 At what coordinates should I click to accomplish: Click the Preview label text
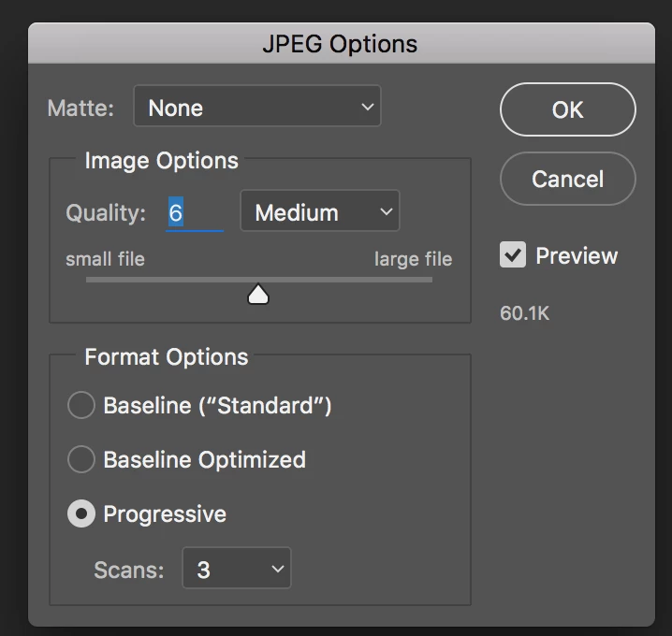click(577, 255)
